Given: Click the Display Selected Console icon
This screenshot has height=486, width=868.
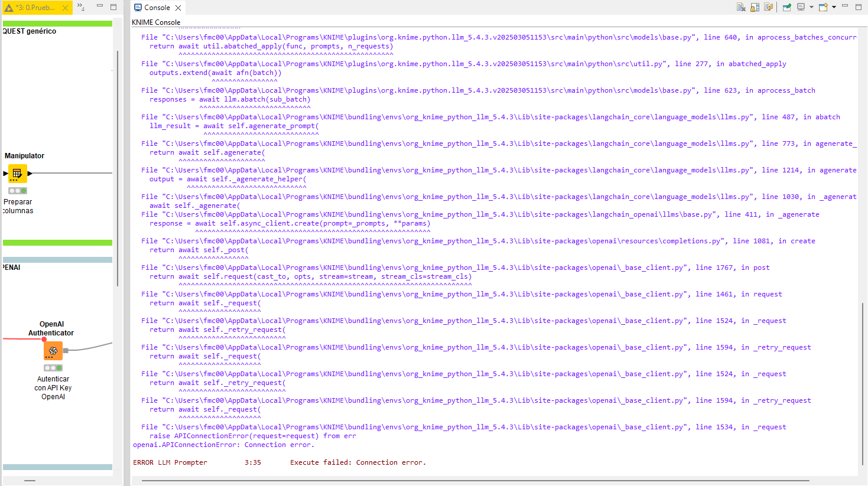Looking at the screenshot, I should tap(801, 7).
